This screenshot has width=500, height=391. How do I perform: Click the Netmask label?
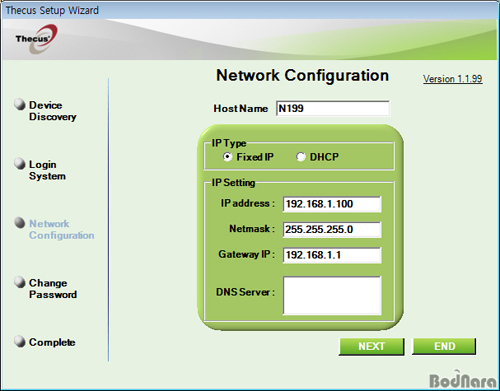pyautogui.click(x=252, y=229)
